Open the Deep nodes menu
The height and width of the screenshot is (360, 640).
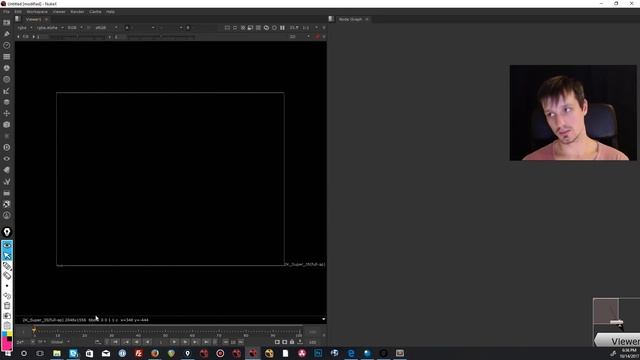click(x=7, y=147)
